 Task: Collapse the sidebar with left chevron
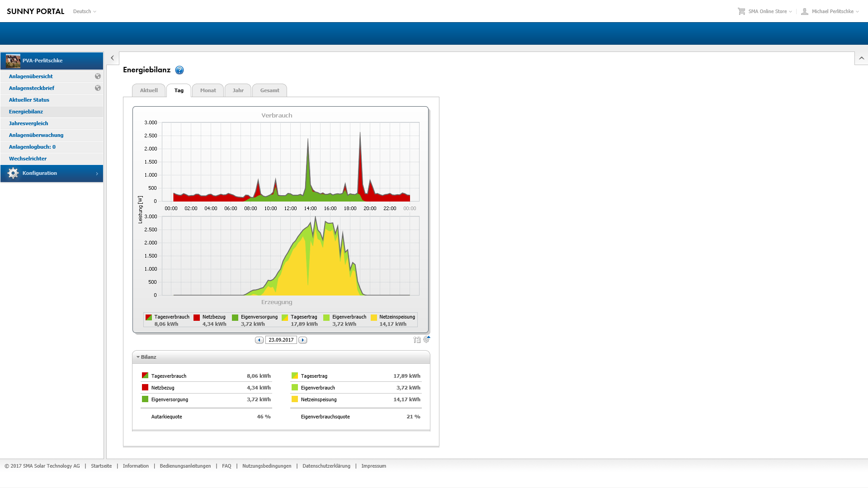pyautogui.click(x=113, y=58)
